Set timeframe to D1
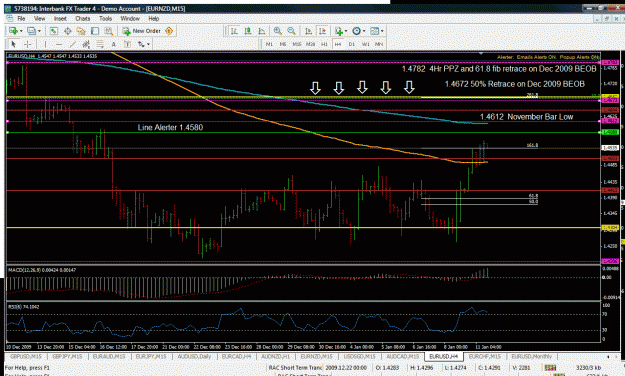The width and height of the screenshot is (625, 376). click(352, 44)
